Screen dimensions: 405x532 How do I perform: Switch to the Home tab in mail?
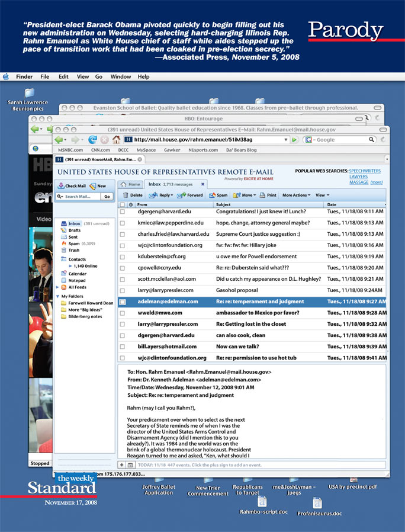click(131, 184)
